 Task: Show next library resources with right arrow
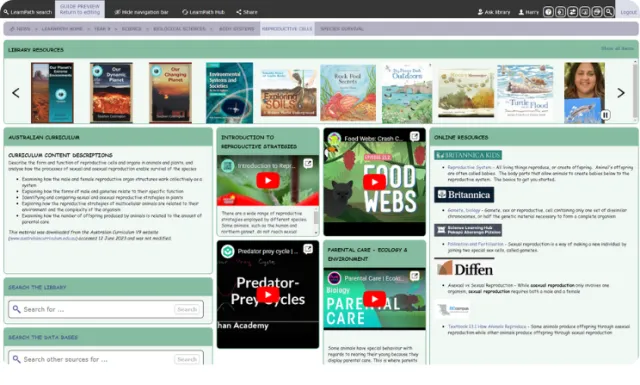(x=620, y=93)
